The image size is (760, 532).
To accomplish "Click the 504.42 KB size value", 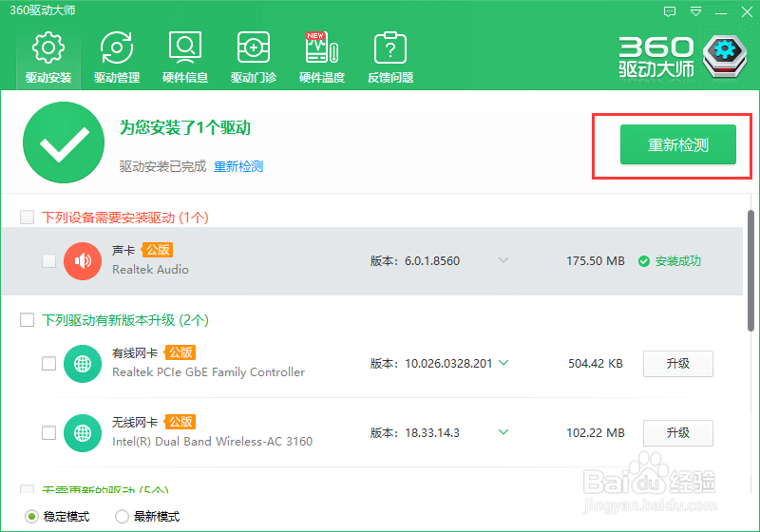I will tap(596, 364).
